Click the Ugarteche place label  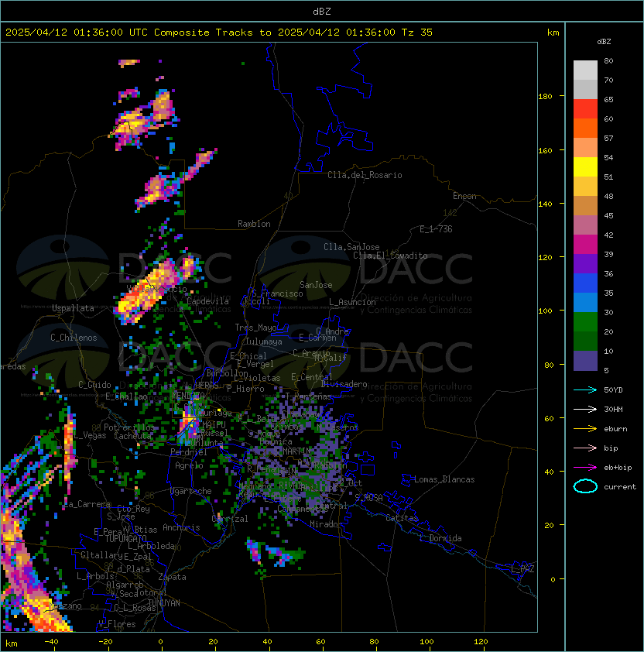[191, 491]
